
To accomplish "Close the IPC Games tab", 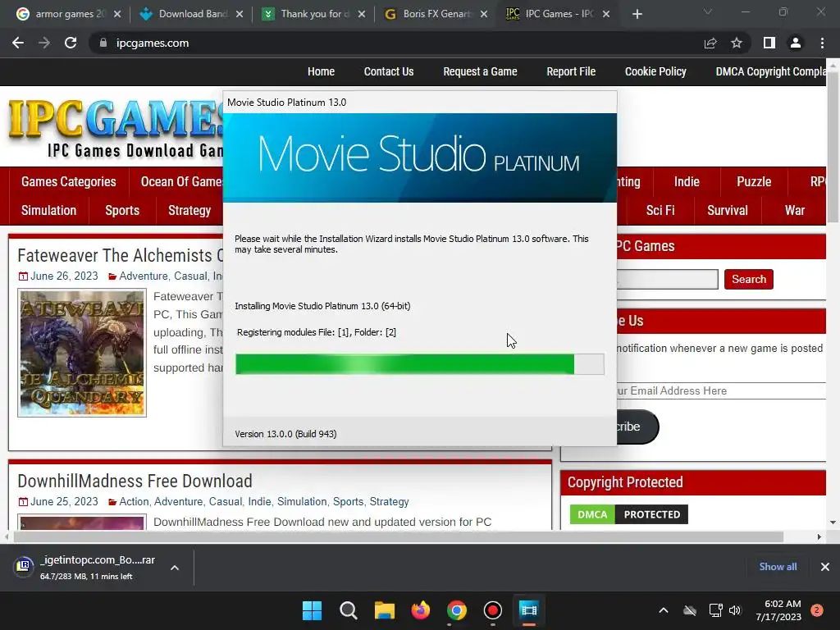I will point(606,14).
